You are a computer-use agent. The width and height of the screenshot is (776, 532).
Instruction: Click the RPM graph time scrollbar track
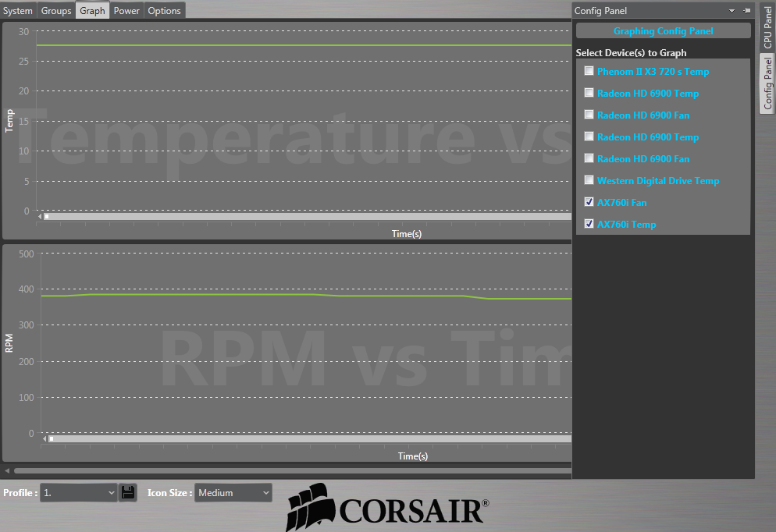point(310,438)
